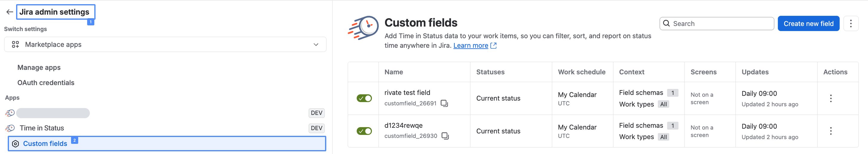Click the external link icon after Learn more
Image resolution: width=868 pixels, height=154 pixels.
coord(494,45)
